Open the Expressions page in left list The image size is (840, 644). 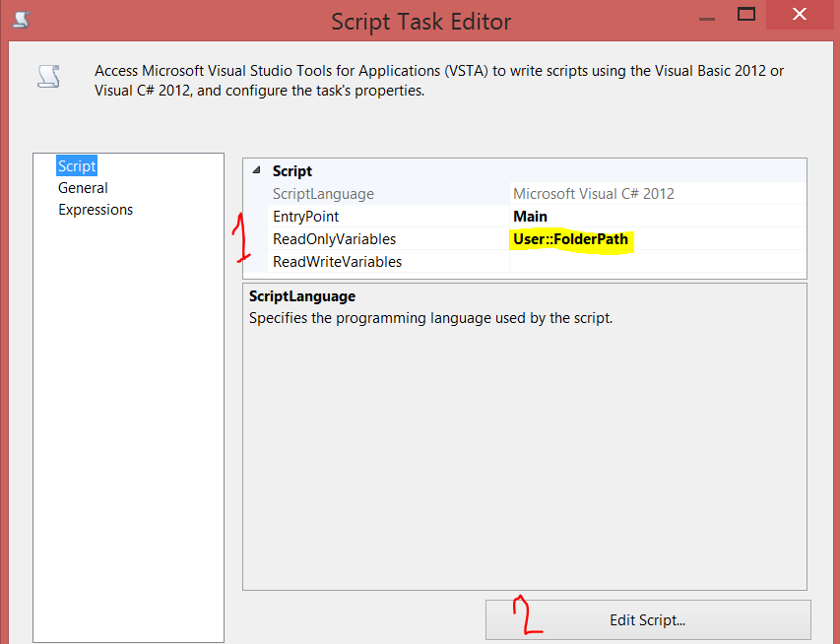pyautogui.click(x=96, y=210)
